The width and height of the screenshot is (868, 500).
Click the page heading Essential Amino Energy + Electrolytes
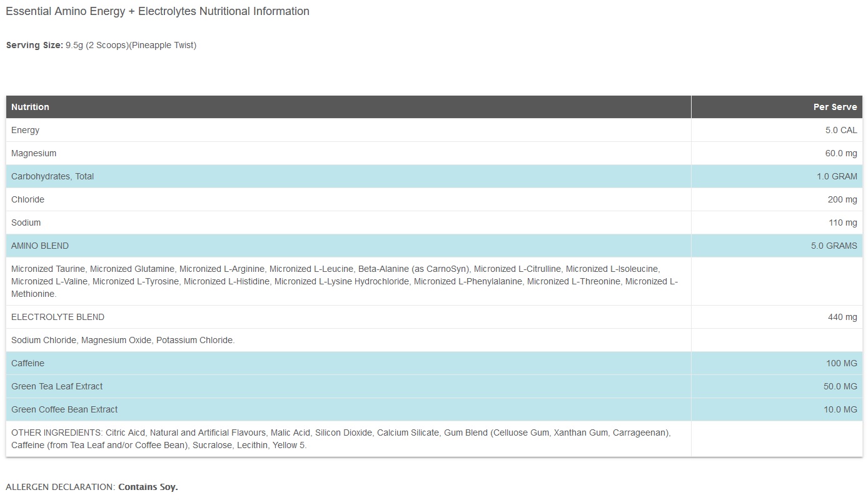pyautogui.click(x=158, y=11)
